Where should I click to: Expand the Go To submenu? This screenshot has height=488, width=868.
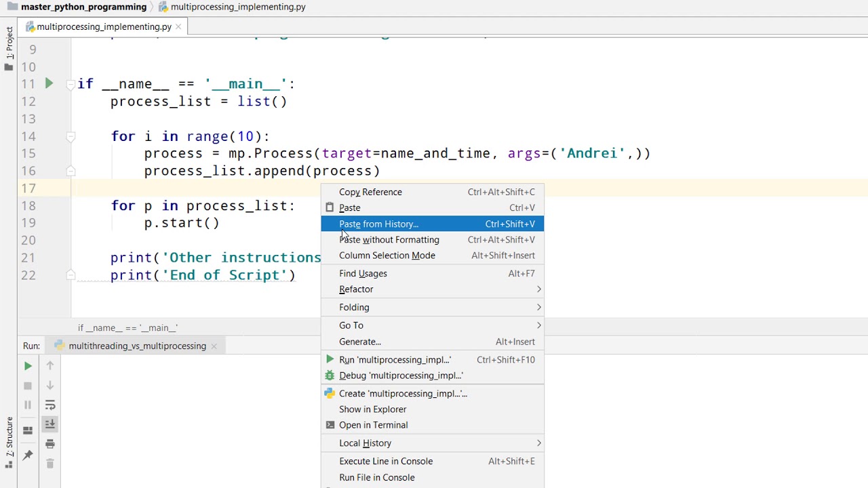pos(432,325)
